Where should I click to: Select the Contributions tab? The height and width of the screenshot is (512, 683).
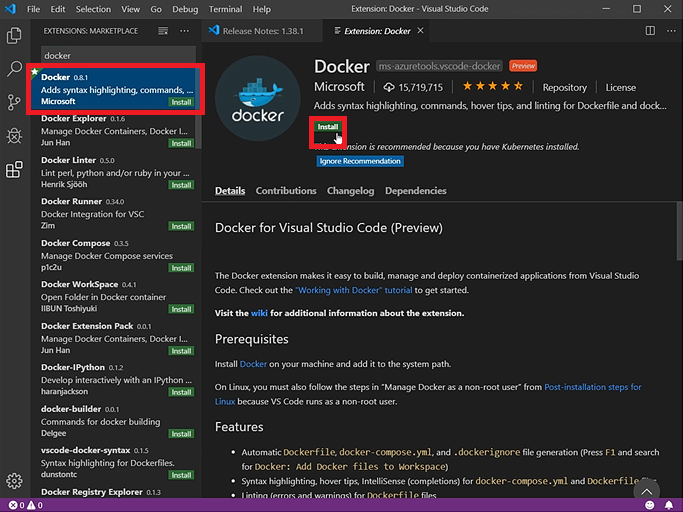point(286,191)
